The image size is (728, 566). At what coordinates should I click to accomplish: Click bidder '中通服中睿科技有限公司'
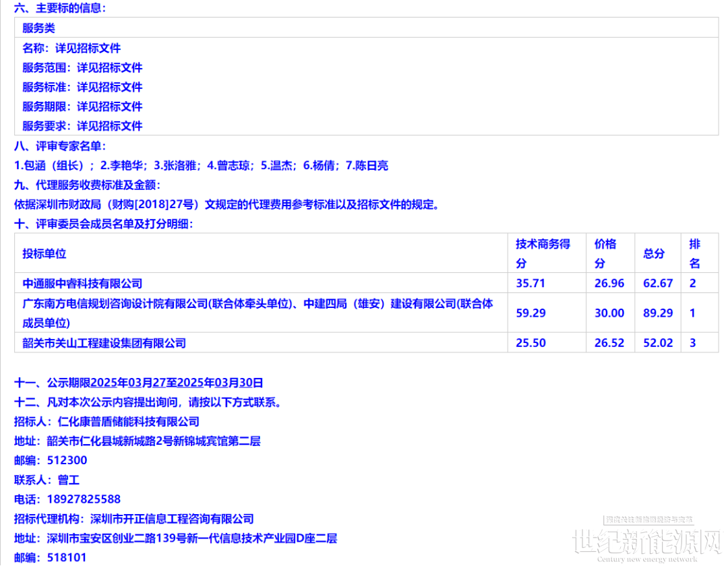click(x=82, y=283)
